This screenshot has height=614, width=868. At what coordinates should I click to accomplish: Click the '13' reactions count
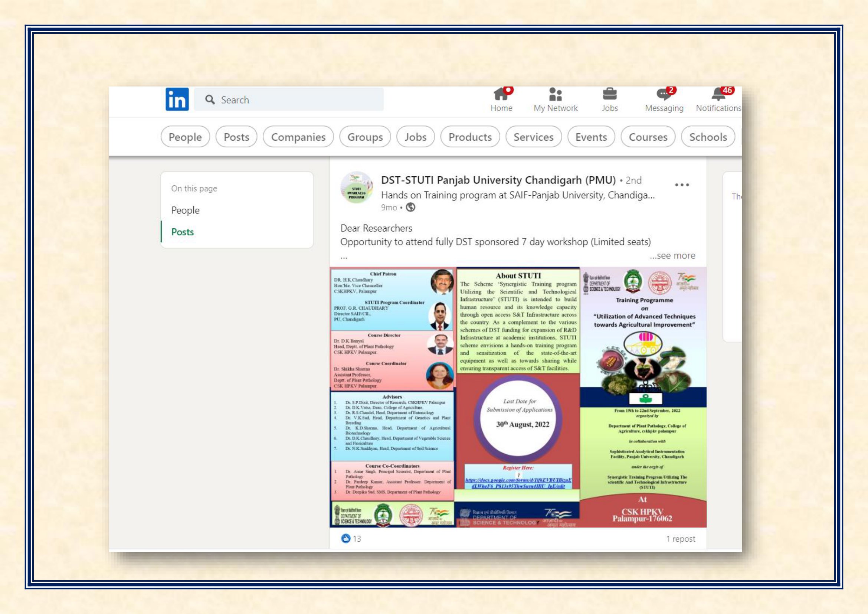click(357, 539)
